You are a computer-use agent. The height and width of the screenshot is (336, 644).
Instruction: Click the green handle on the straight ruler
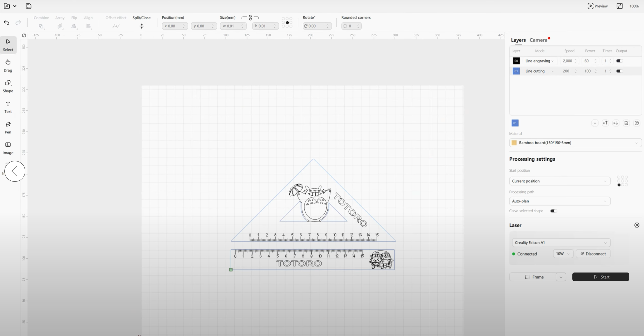click(x=231, y=270)
